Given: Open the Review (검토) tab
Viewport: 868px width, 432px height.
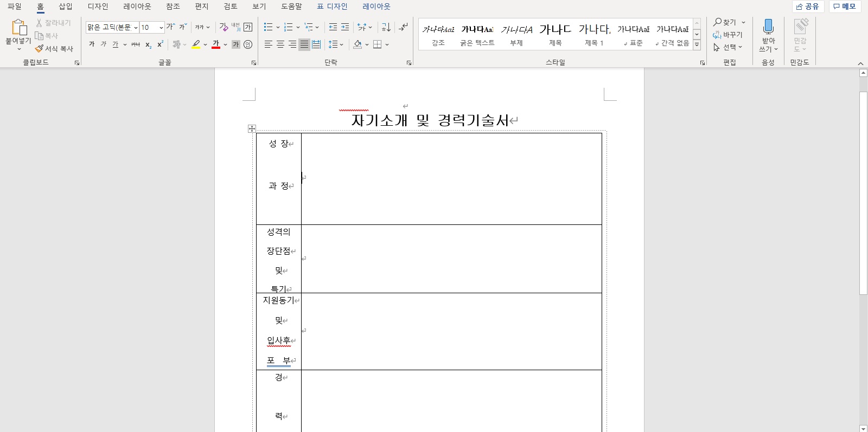Looking at the screenshot, I should tap(230, 7).
